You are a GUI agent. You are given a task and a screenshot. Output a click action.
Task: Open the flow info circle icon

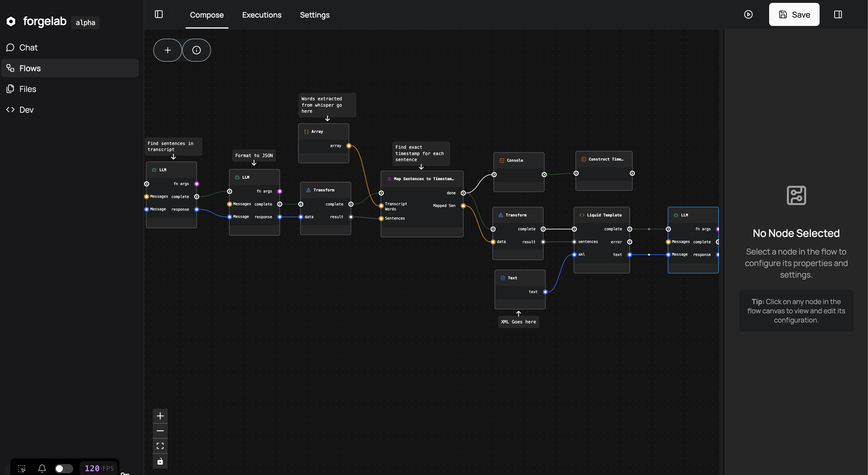(197, 50)
